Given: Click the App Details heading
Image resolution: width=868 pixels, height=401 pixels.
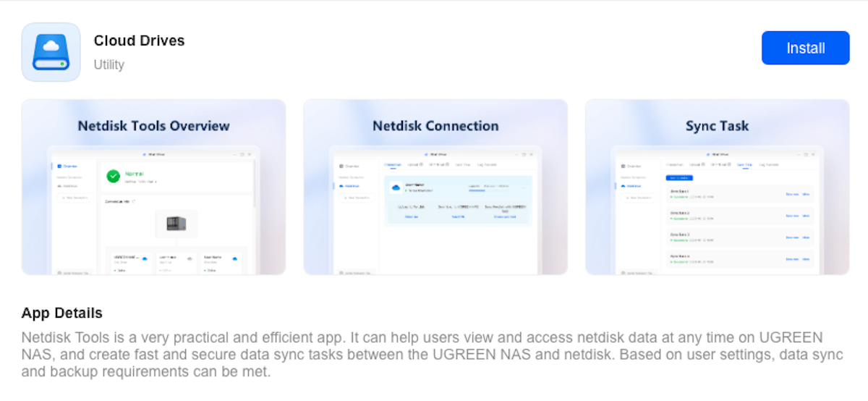Looking at the screenshot, I should tap(62, 313).
